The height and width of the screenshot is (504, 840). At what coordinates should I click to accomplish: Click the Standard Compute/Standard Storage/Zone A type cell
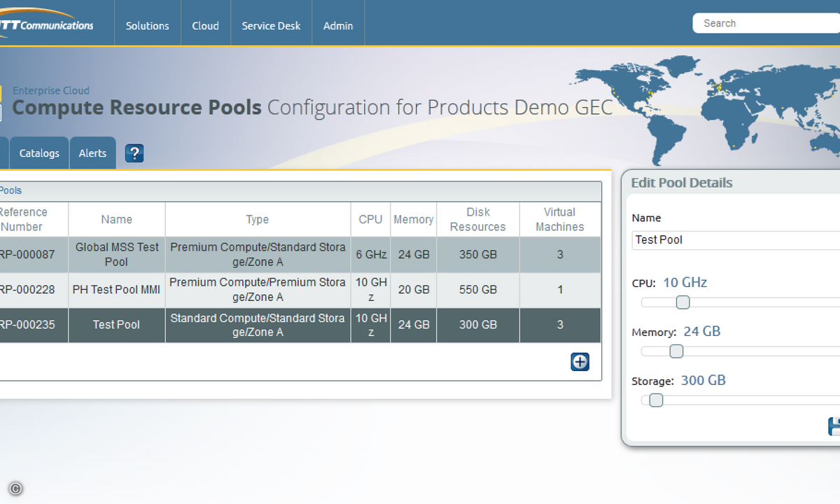pyautogui.click(x=258, y=325)
